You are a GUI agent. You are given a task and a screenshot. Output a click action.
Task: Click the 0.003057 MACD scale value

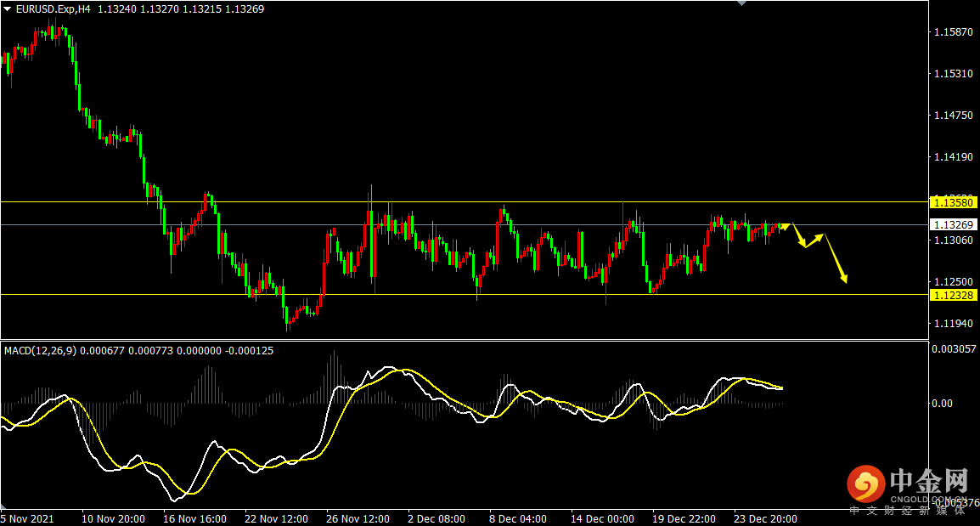click(955, 349)
